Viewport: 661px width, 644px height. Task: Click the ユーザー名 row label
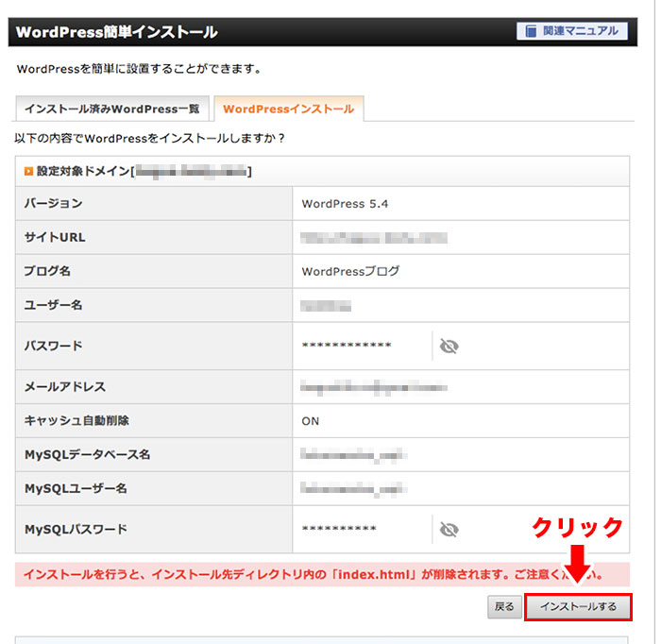coord(54,305)
